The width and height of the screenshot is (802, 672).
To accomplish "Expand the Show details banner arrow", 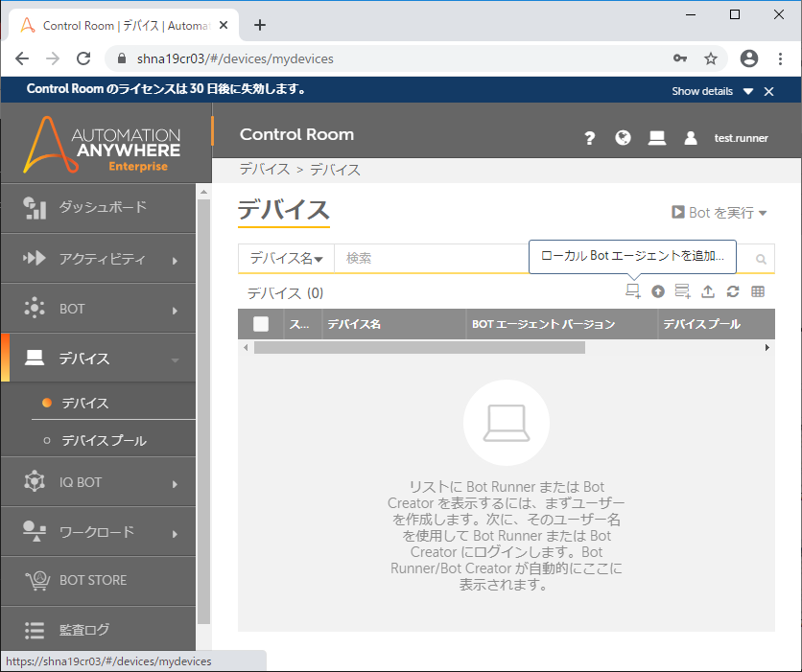I will pos(748,91).
